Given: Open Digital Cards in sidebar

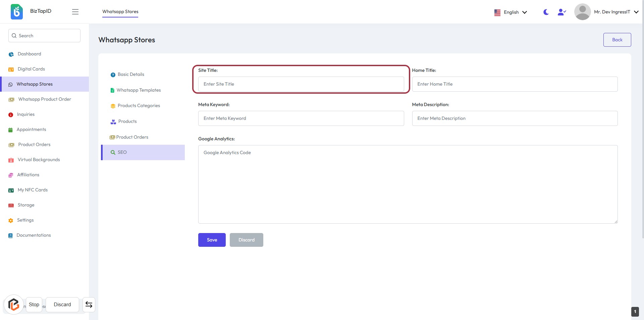Looking at the screenshot, I should click(x=31, y=69).
